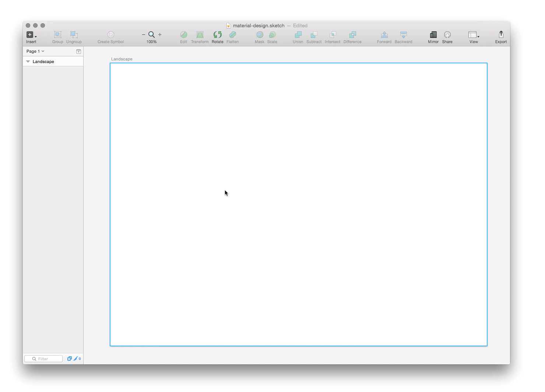Viewport: 545px width, 392px height.
Task: Toggle the pages list panel button
Action: pos(78,52)
